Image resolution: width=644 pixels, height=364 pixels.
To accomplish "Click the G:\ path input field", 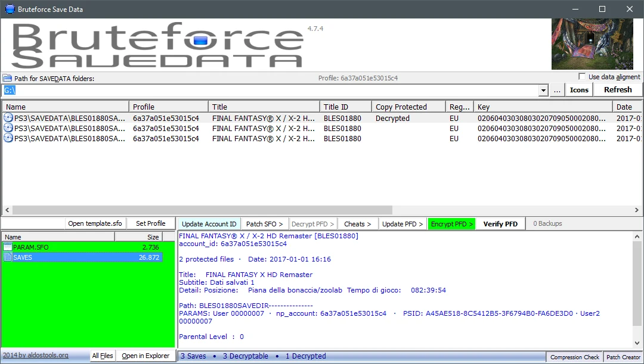I will [270, 91].
